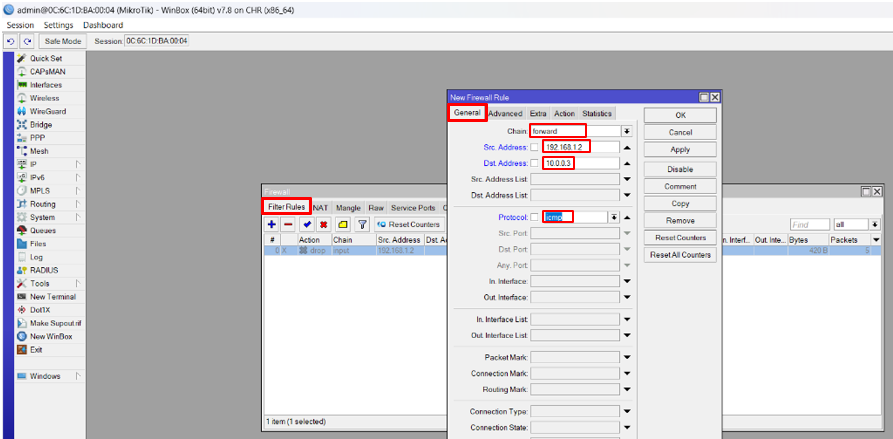Viewport: 893px width, 439px height.
Task: Click the Apply button
Action: click(x=680, y=150)
